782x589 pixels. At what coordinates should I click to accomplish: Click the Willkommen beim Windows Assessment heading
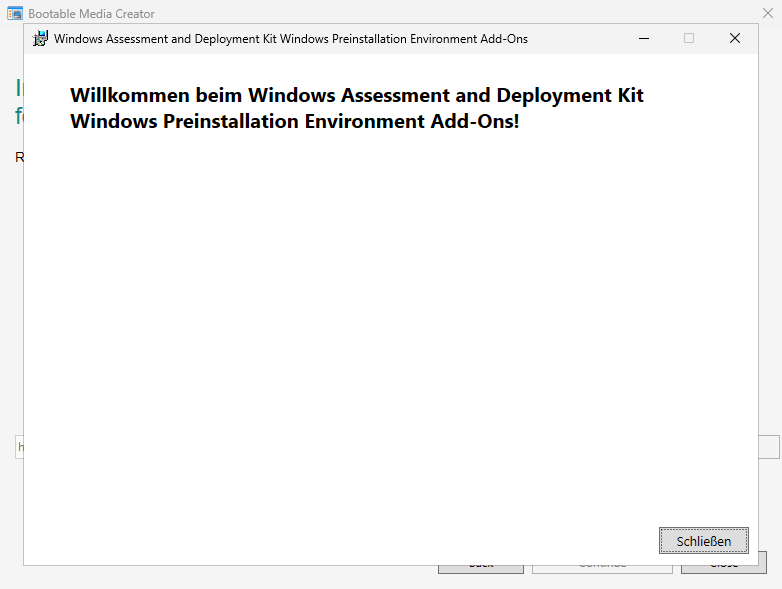[x=357, y=108]
